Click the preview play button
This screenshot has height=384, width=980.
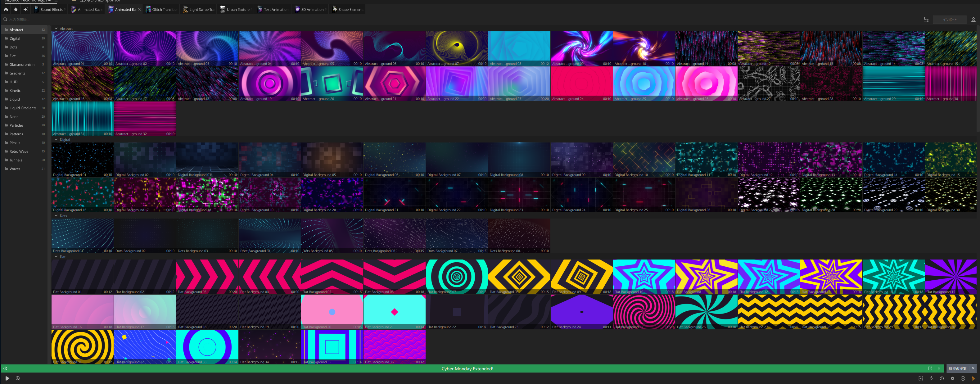tap(7, 378)
